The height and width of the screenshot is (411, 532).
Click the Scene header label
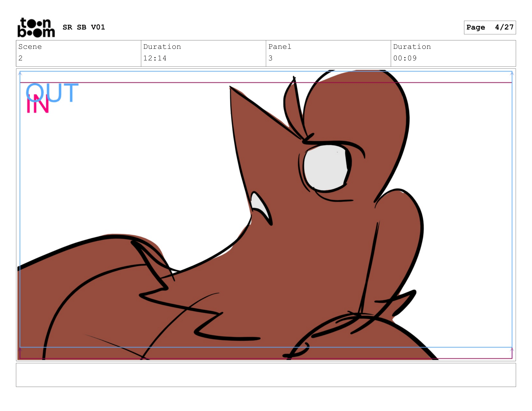point(30,47)
